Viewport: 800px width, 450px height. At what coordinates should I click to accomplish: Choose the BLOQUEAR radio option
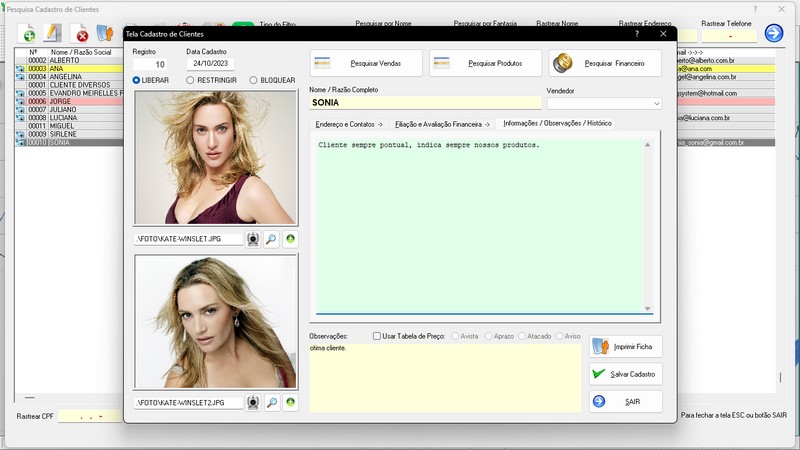point(253,80)
